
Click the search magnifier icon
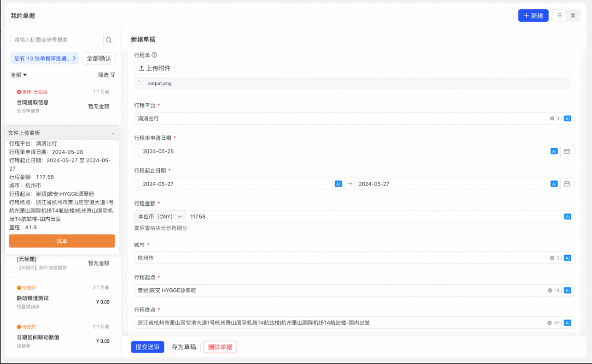109,40
